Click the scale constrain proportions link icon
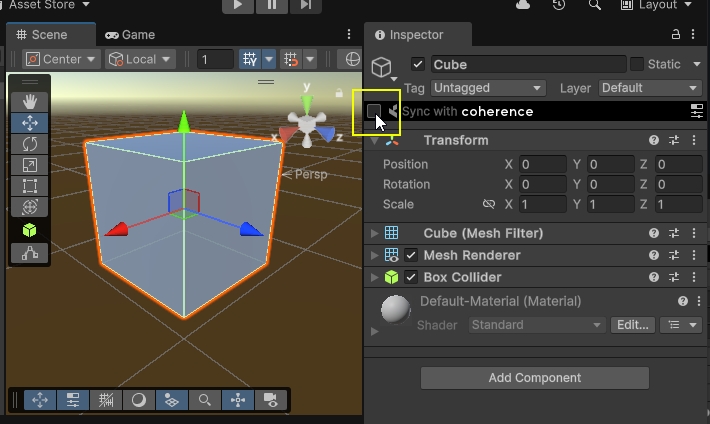Image resolution: width=710 pixels, height=424 pixels. [489, 204]
